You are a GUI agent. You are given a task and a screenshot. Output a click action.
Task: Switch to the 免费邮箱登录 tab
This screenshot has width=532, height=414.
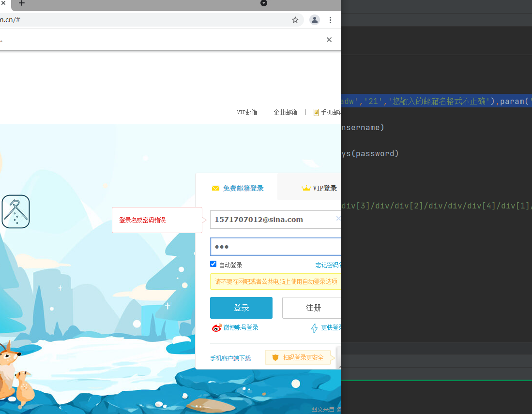point(237,188)
